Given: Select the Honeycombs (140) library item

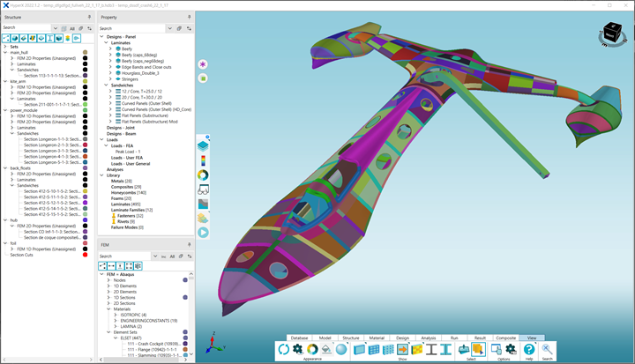Looking at the screenshot, I should (129, 192).
